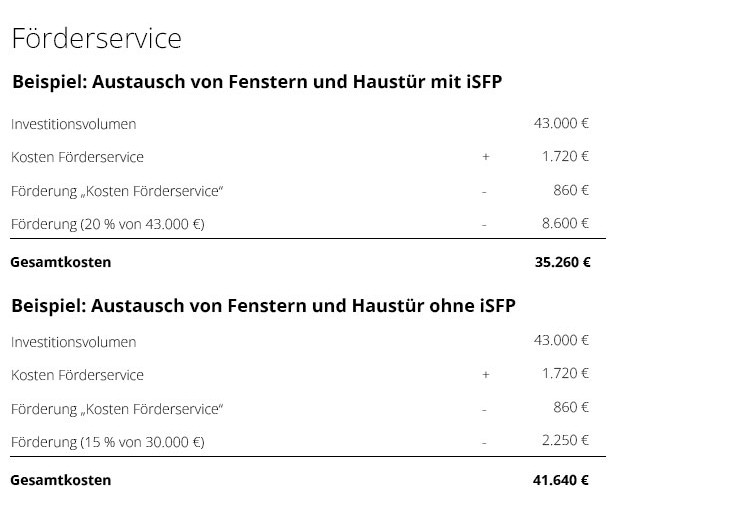Click the heading ending in mit iSFP
This screenshot has width=750, height=508.
257,82
